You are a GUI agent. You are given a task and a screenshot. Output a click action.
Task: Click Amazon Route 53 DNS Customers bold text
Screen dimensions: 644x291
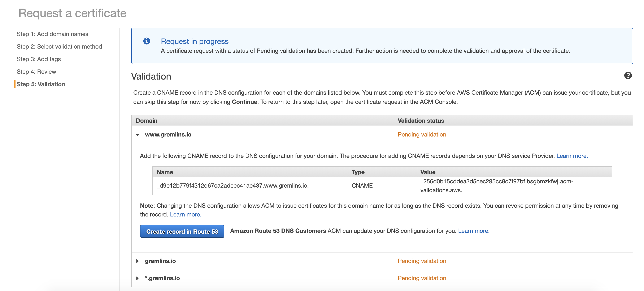[278, 231]
